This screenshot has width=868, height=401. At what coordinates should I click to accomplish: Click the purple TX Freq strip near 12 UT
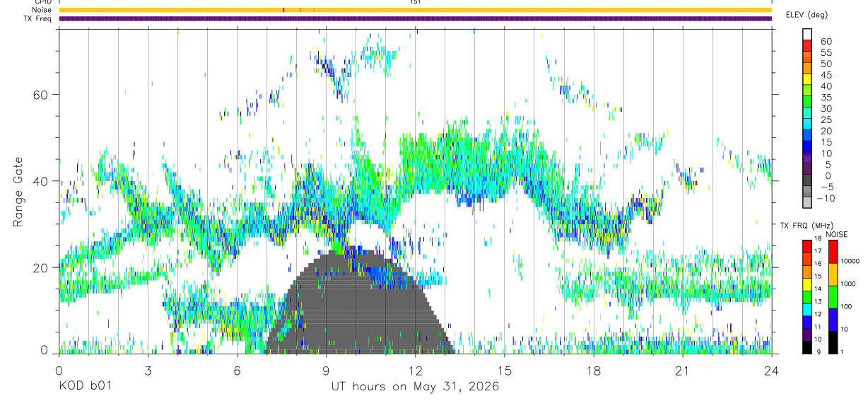[415, 18]
